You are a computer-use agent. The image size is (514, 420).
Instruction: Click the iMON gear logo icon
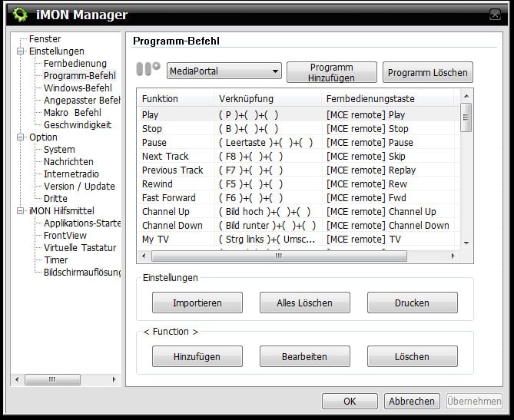pyautogui.click(x=19, y=15)
